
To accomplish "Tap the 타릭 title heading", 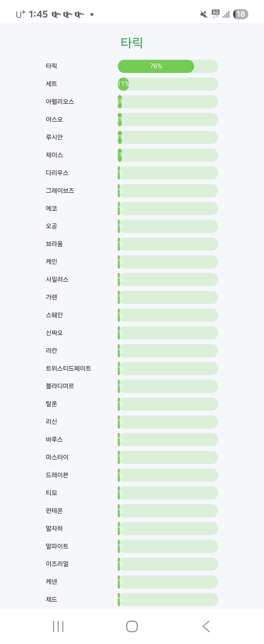I will pyautogui.click(x=132, y=43).
